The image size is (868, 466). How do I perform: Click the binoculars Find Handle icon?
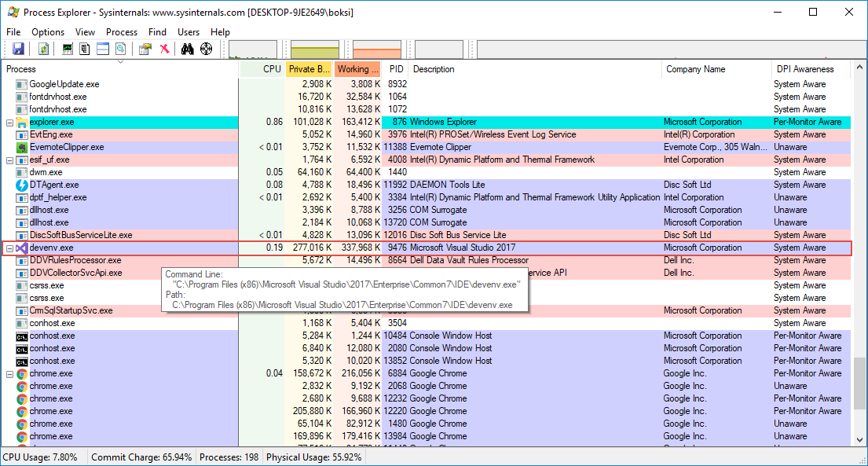point(188,50)
